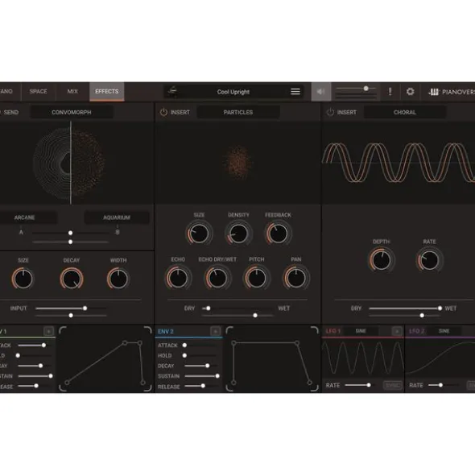Image resolution: width=475 pixels, height=476 pixels.
Task: Click the Particles Size knob
Action: (199, 233)
